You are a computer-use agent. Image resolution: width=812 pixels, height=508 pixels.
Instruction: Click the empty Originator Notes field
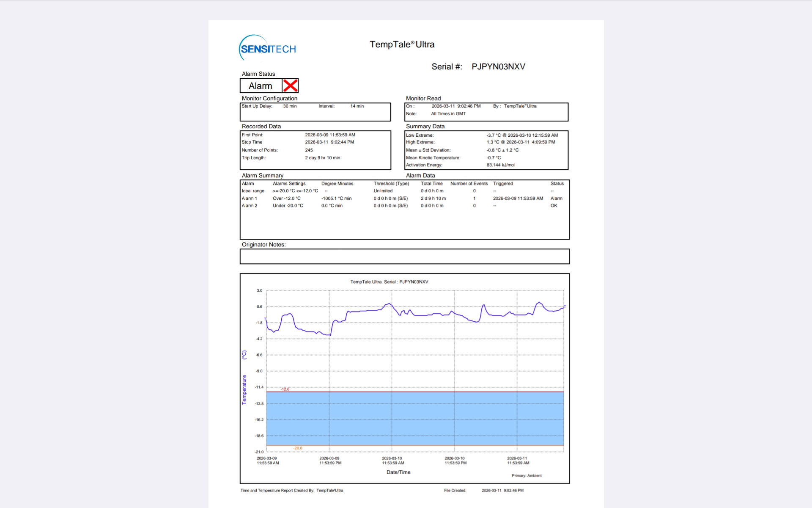[404, 256]
